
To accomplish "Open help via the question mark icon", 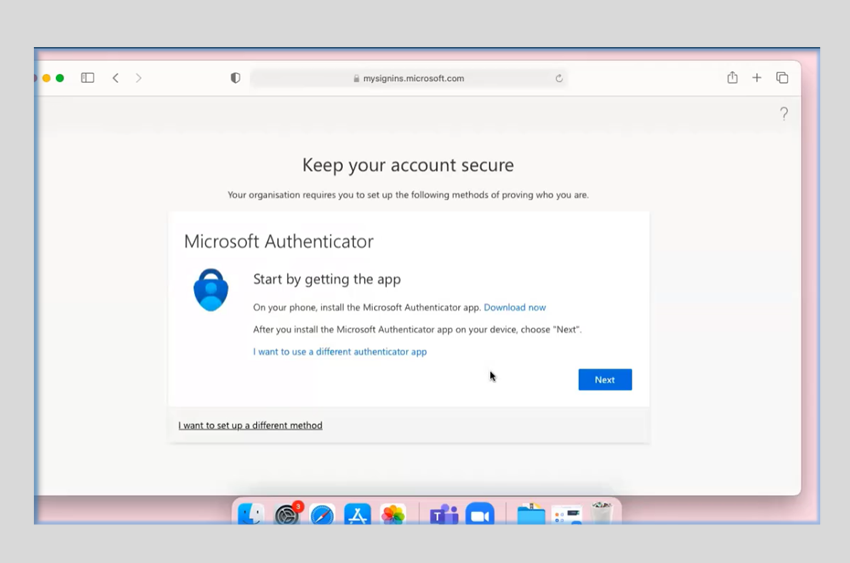I will (x=784, y=113).
